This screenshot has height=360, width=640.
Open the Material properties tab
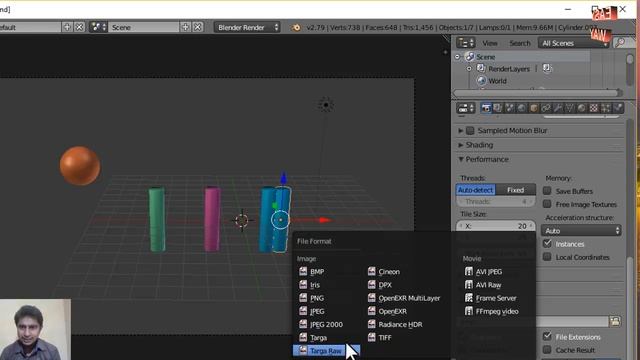(582, 108)
